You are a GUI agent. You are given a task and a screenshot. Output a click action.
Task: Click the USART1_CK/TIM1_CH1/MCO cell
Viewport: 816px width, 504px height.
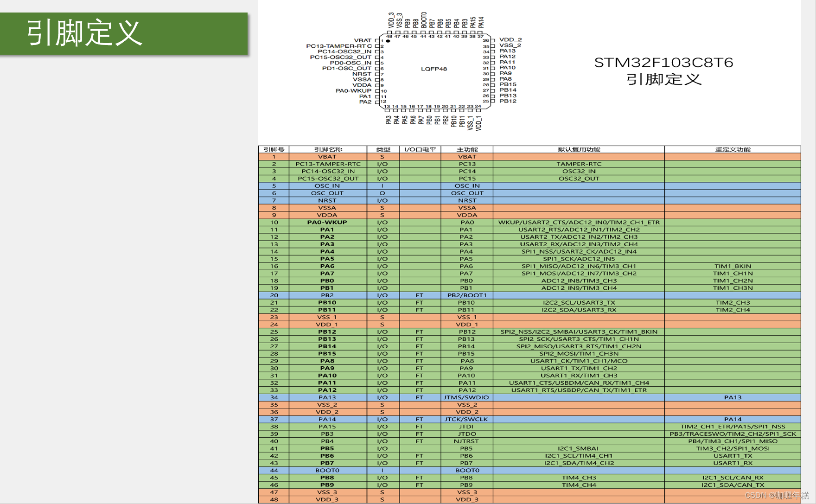coord(579,361)
